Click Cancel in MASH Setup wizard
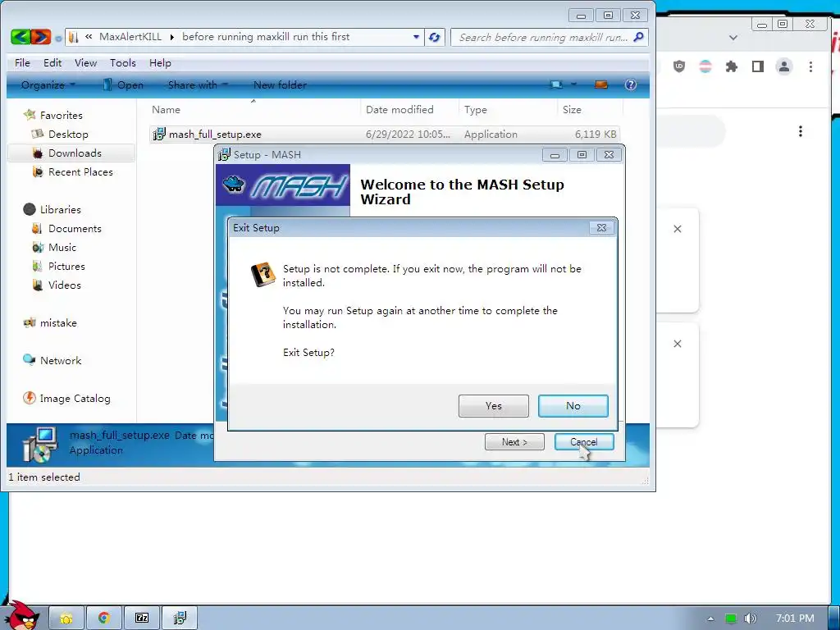 (x=583, y=442)
